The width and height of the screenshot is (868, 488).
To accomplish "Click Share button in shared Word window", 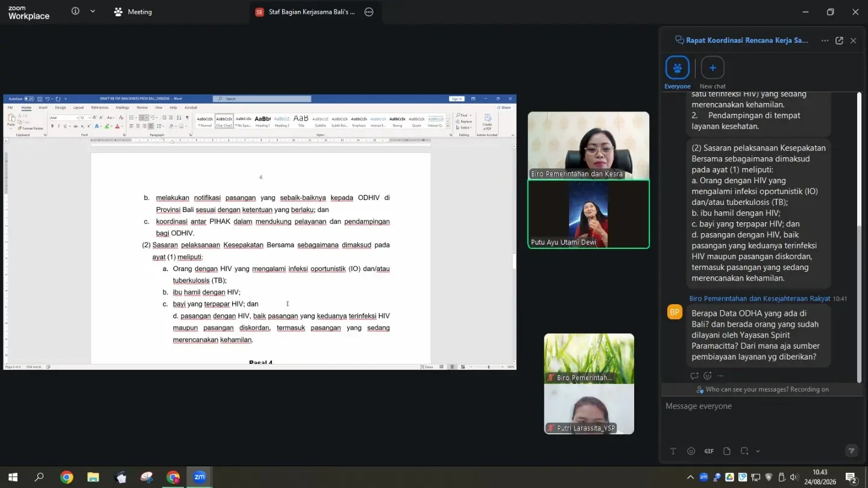I will (505, 107).
